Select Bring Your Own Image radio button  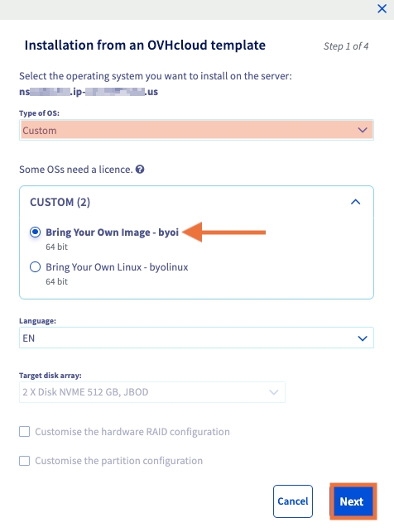point(36,232)
